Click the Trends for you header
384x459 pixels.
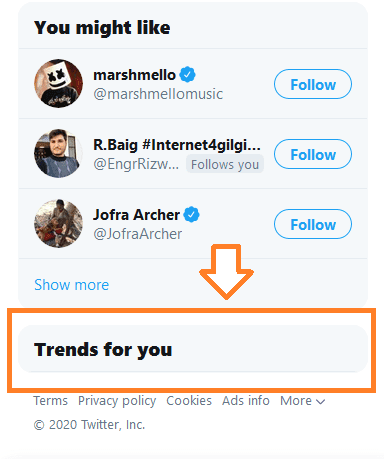103,350
